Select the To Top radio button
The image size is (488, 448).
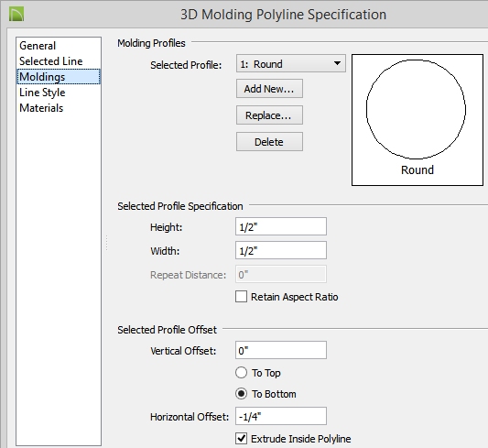click(241, 373)
